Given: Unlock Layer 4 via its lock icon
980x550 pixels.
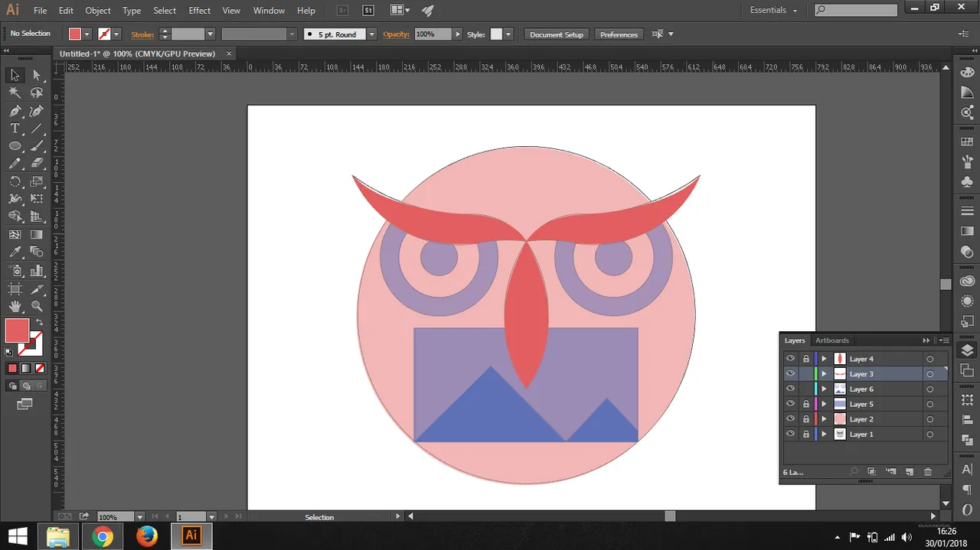Looking at the screenshot, I should click(805, 359).
